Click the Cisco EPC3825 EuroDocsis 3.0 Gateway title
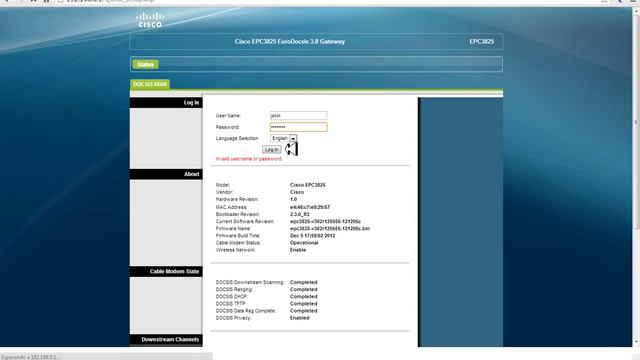640x360 pixels. pyautogui.click(x=290, y=42)
